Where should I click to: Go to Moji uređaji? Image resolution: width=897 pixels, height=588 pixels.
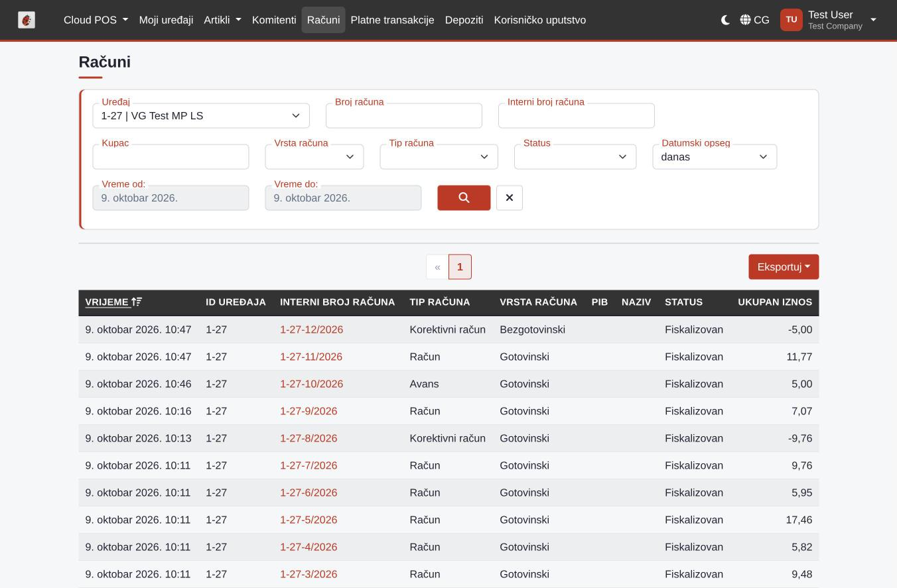(166, 20)
